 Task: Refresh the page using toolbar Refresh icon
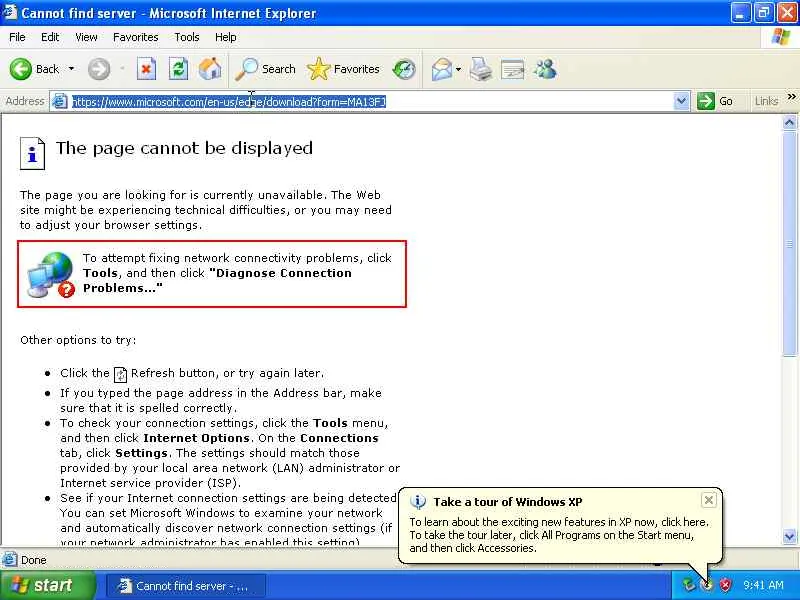pos(178,69)
